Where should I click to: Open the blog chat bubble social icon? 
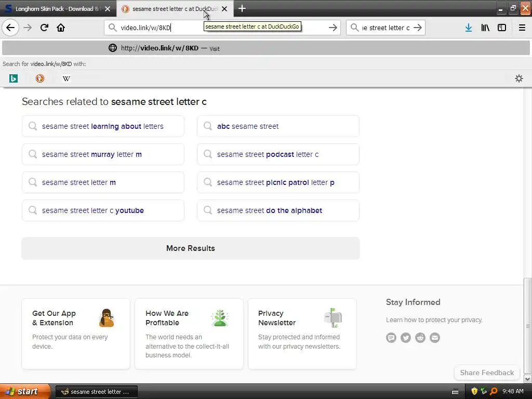tap(391, 338)
